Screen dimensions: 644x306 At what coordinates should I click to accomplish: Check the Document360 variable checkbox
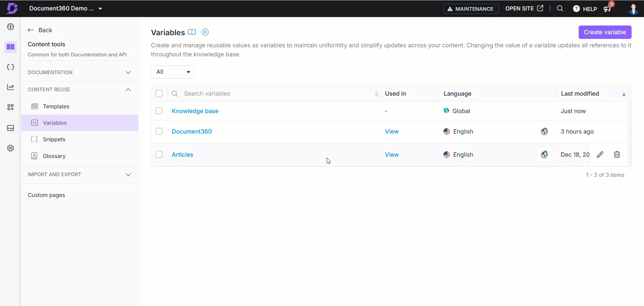159,132
